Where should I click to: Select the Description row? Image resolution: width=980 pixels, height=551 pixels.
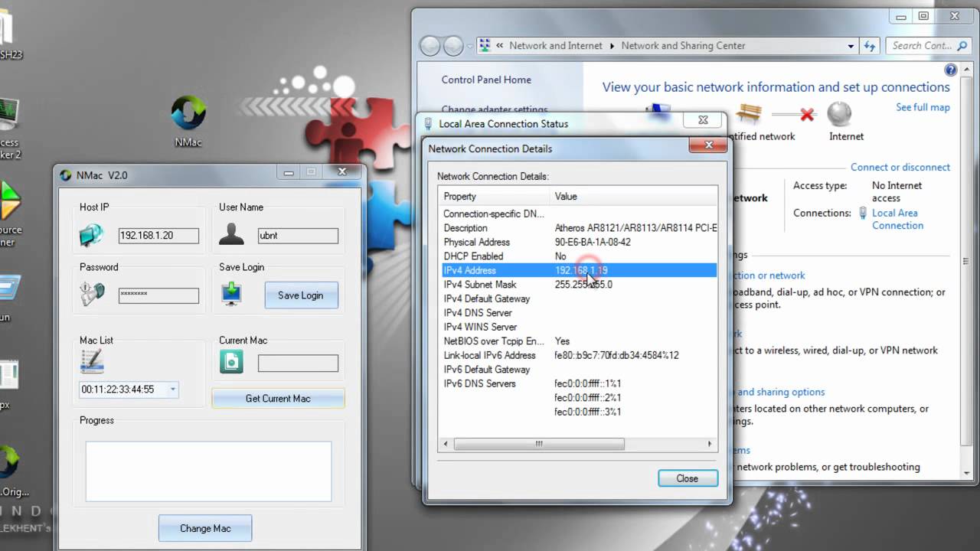[579, 228]
